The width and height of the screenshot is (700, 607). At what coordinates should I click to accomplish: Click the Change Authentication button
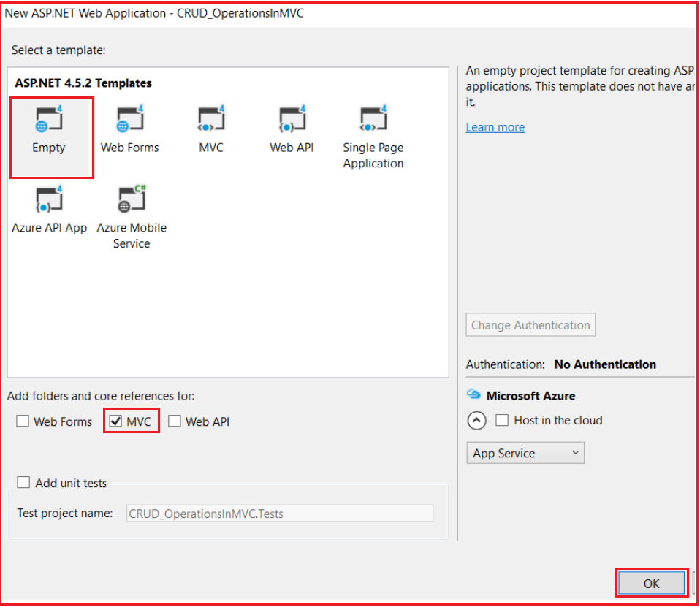coord(530,325)
